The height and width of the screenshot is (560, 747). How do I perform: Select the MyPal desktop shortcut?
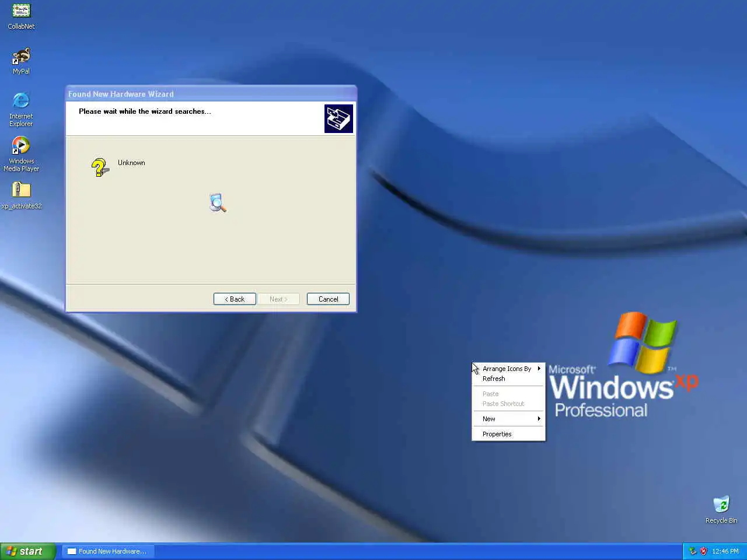(x=21, y=61)
